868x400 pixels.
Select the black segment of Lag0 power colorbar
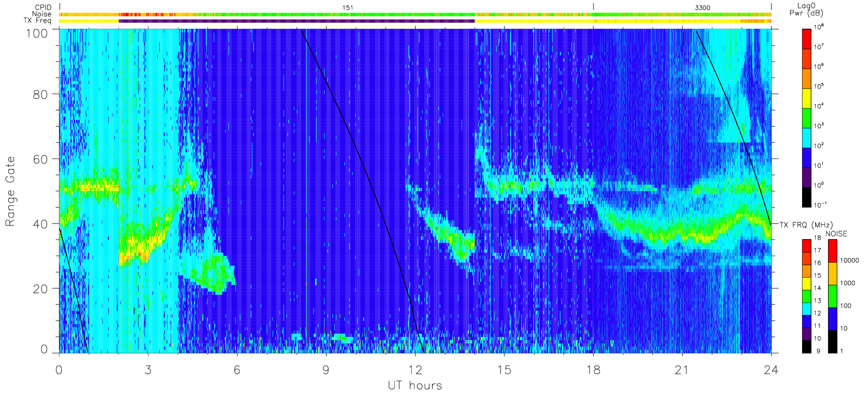tap(807, 197)
